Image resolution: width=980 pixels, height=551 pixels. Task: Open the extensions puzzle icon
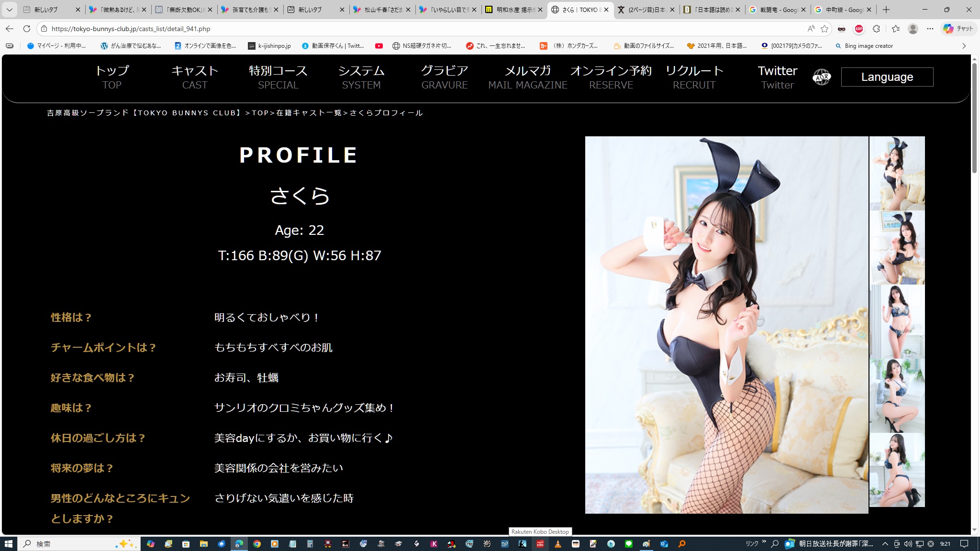click(x=876, y=29)
